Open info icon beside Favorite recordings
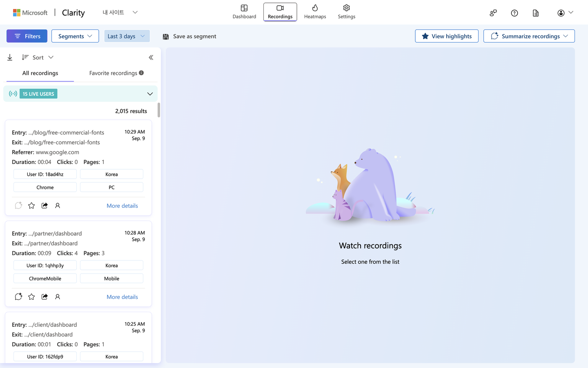This screenshot has height=368, width=588. click(141, 73)
